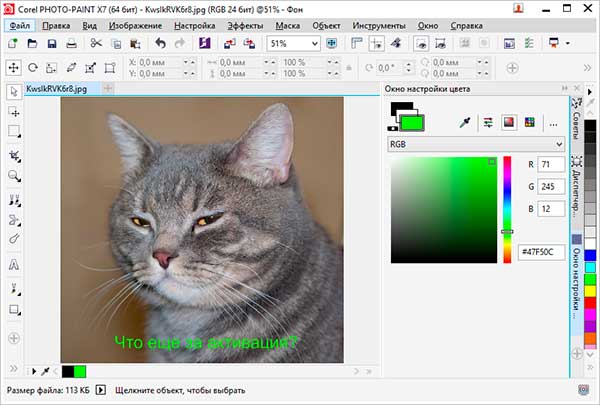Switch to the KwslkRVK6r8.jpg document tab
The width and height of the screenshot is (600, 405).
(58, 89)
